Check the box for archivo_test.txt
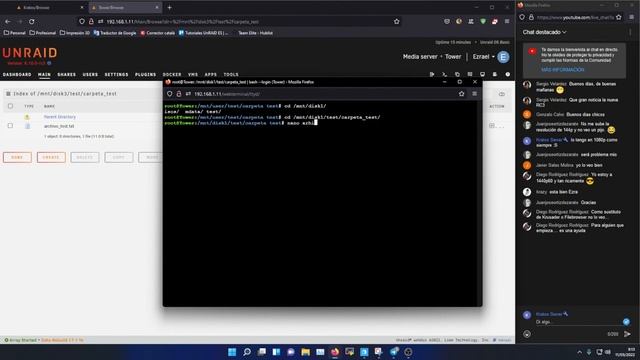This screenshot has width=640, height=360. click(x=10, y=126)
